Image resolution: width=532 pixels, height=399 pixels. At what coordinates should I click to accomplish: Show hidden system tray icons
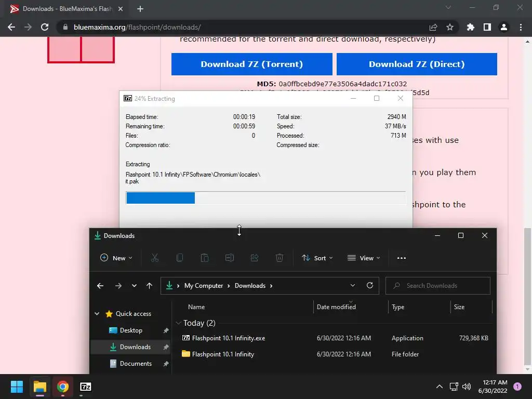pyautogui.click(x=440, y=387)
